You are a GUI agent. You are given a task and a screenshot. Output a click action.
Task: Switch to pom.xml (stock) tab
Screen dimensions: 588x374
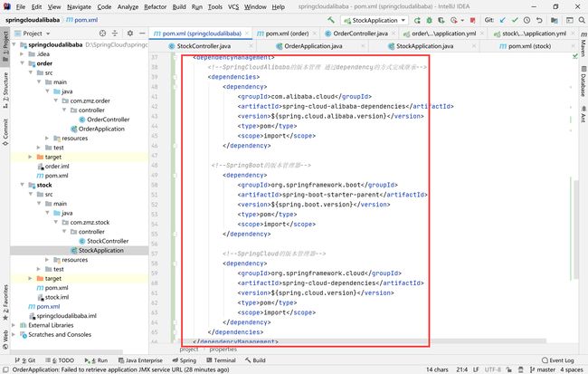529,46
